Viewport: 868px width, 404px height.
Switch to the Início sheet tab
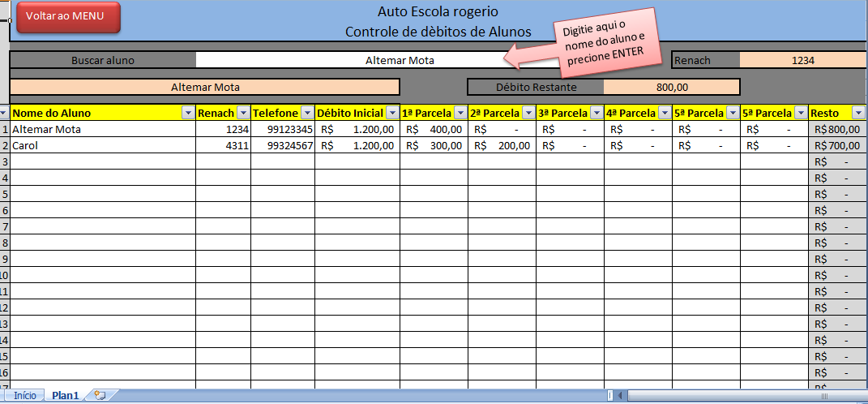25,396
